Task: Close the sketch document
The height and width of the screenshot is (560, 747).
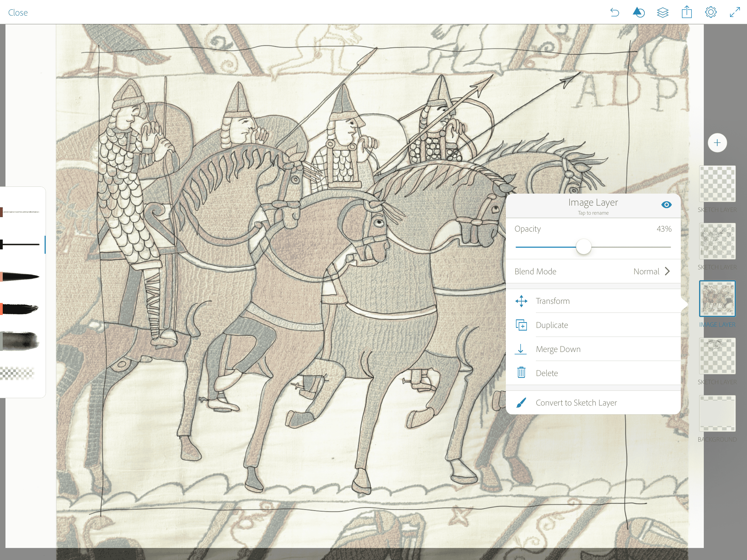Action: (18, 13)
